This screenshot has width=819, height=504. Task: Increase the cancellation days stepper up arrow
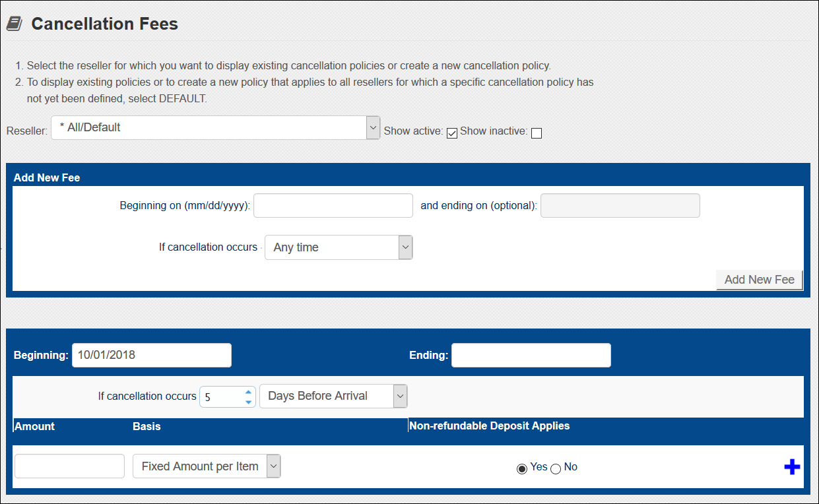tap(248, 392)
